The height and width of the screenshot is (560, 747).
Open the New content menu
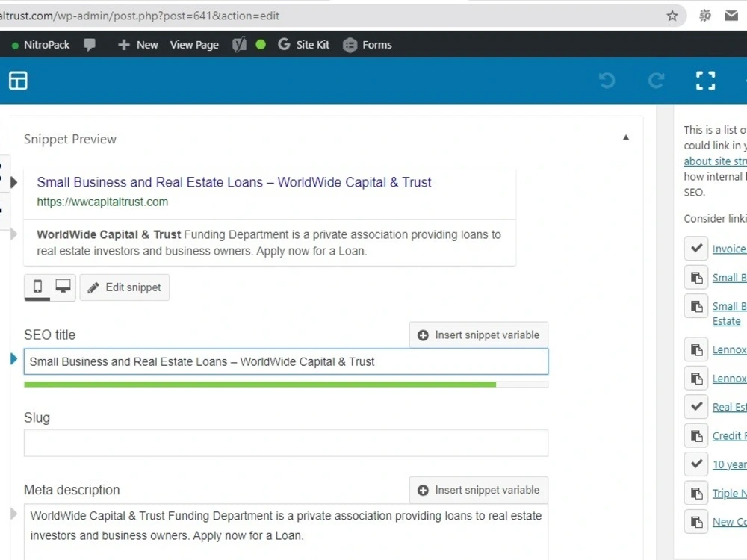(137, 45)
